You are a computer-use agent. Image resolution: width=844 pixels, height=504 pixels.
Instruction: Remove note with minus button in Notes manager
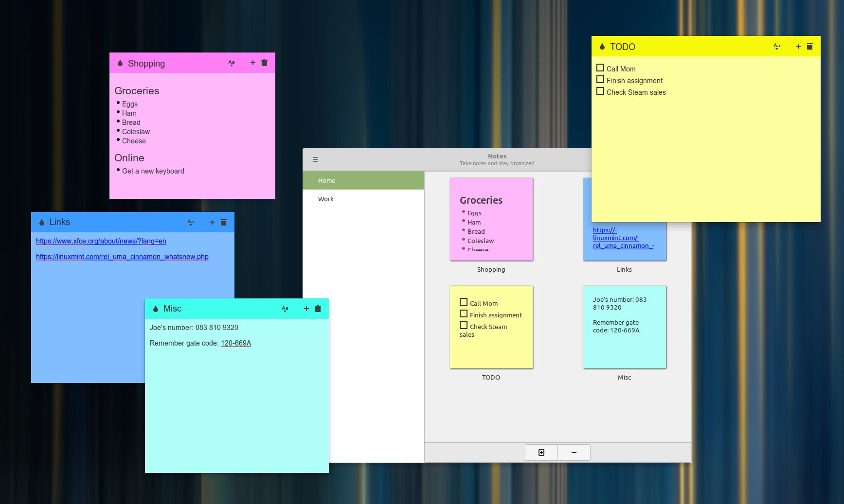pos(574,452)
